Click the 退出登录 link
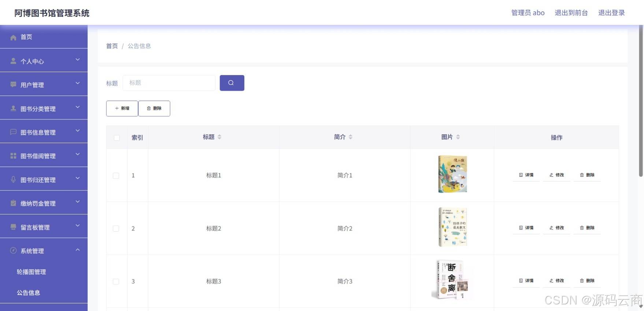 pos(611,13)
